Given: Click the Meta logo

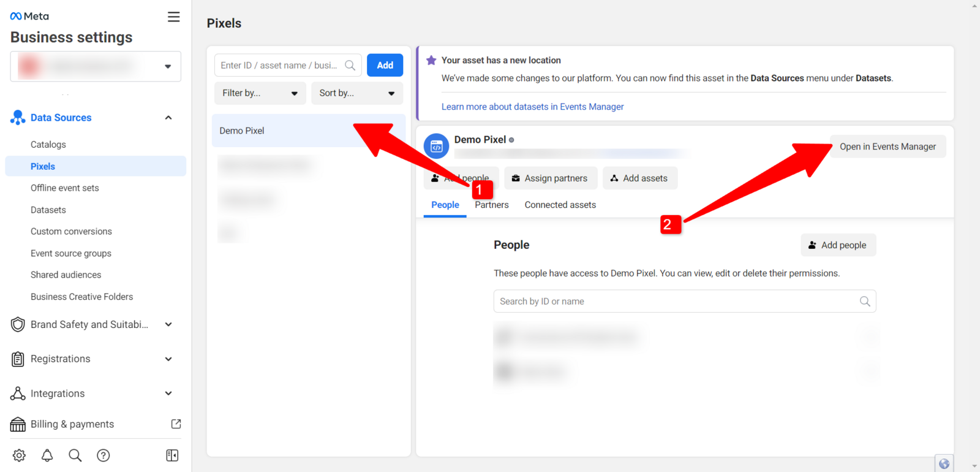Looking at the screenshot, I should click(29, 17).
